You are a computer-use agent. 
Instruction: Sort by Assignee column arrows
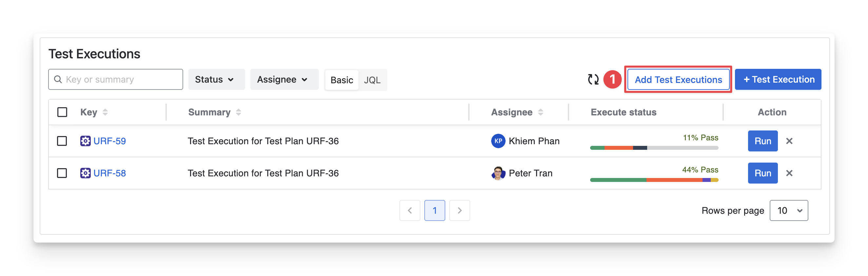point(540,112)
